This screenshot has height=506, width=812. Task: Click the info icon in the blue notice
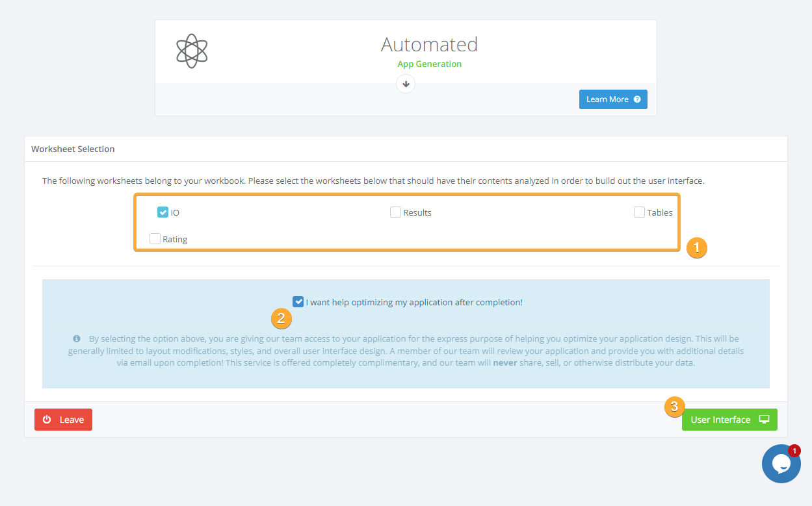pyautogui.click(x=76, y=338)
